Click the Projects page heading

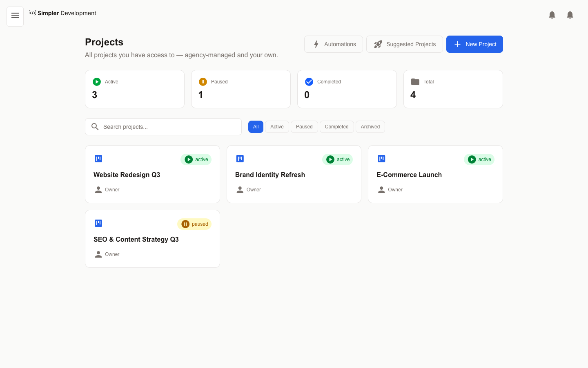(x=104, y=42)
